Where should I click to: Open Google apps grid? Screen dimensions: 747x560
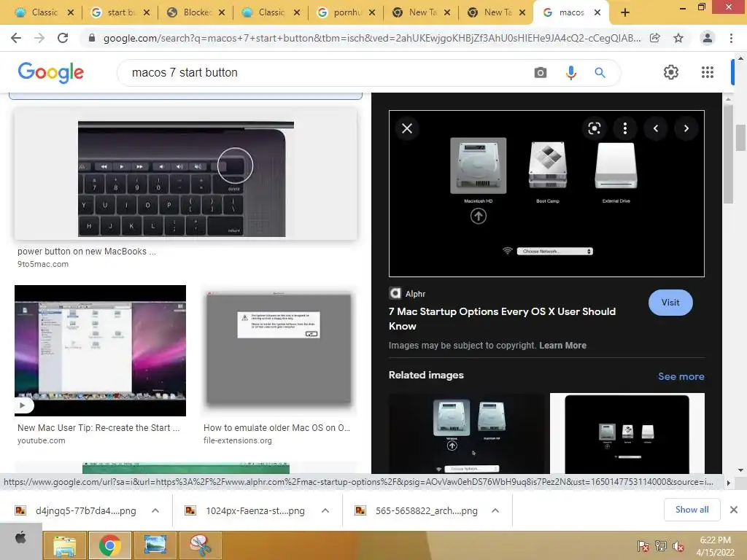[x=708, y=72]
